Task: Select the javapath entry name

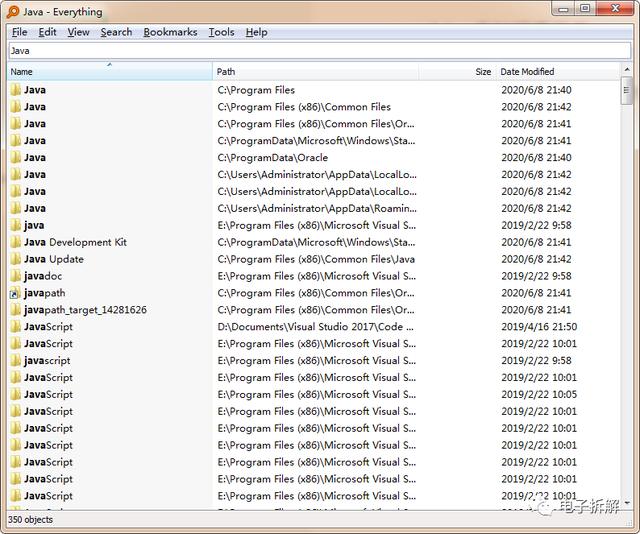Action: click(x=44, y=293)
